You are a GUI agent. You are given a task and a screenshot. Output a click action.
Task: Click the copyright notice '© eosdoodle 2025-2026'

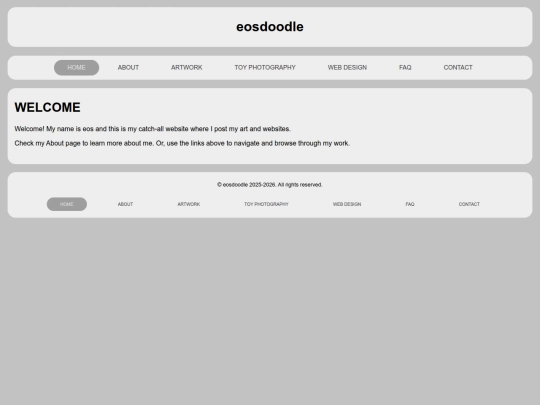tap(270, 185)
